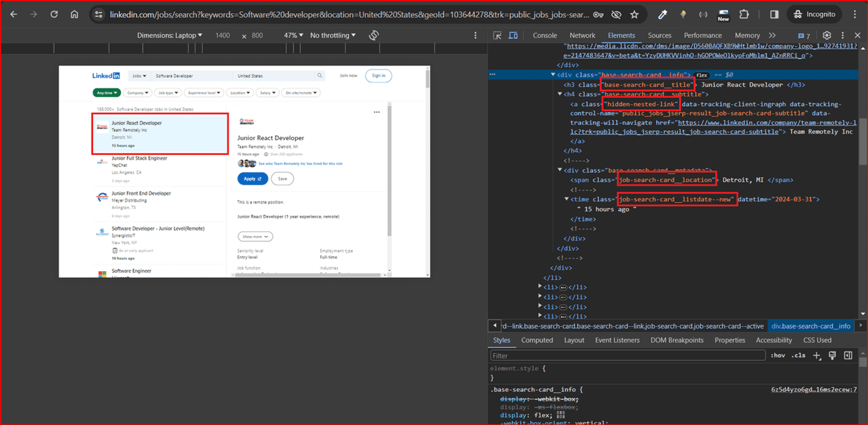The height and width of the screenshot is (425, 868).
Task: Add a new style rule with the plus icon
Action: point(817,355)
